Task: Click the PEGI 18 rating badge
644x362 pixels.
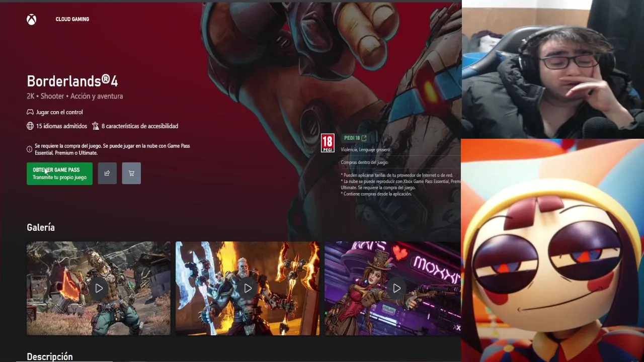Action: [328, 143]
